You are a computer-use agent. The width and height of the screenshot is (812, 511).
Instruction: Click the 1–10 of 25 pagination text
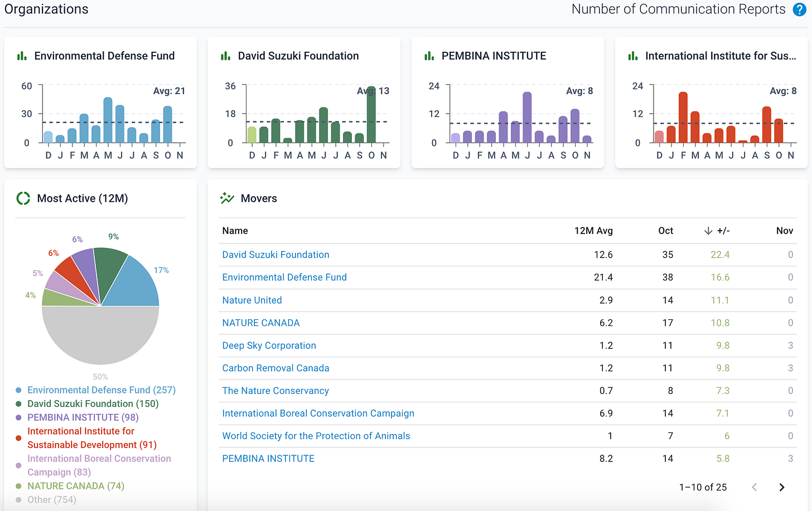[x=703, y=487]
